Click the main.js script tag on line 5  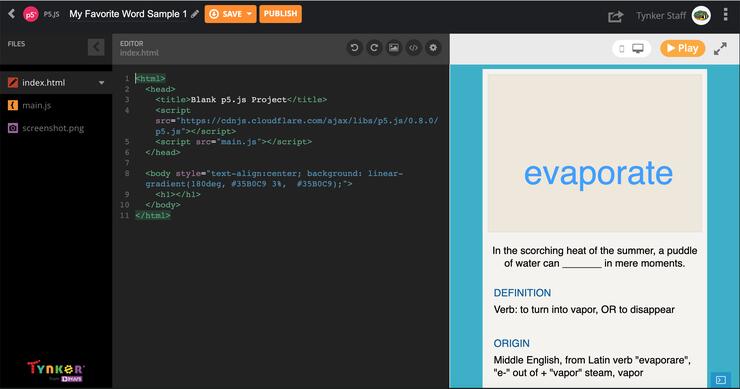click(x=234, y=142)
